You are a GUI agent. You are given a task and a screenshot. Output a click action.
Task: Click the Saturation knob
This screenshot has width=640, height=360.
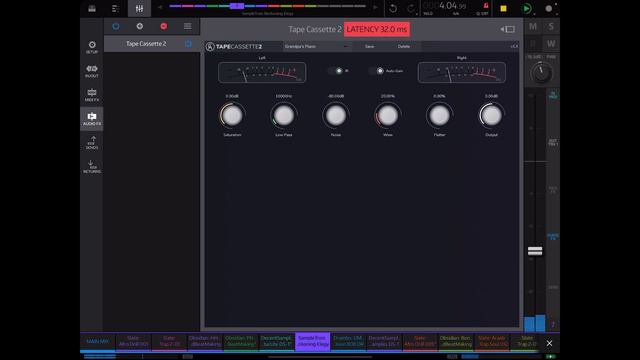(232, 116)
